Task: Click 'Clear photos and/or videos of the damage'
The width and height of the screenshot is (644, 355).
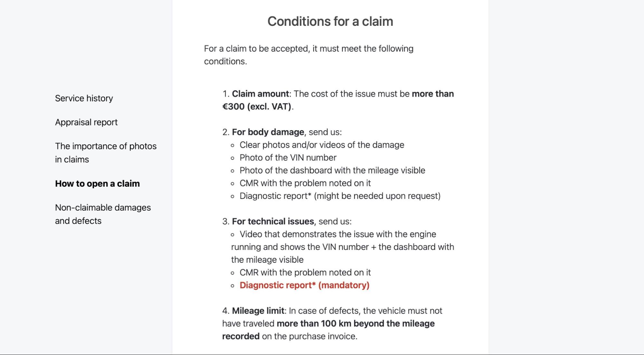Action: tap(322, 145)
